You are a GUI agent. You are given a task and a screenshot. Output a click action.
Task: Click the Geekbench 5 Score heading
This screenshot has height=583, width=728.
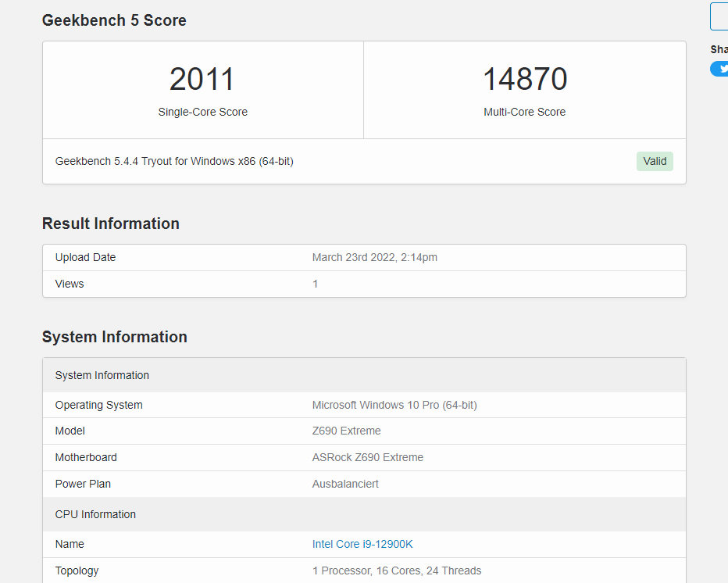(114, 20)
